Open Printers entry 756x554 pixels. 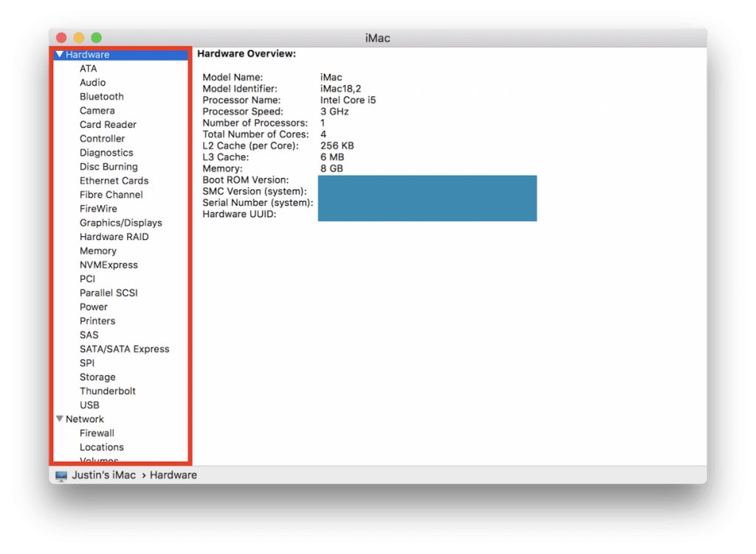pyautogui.click(x=97, y=321)
